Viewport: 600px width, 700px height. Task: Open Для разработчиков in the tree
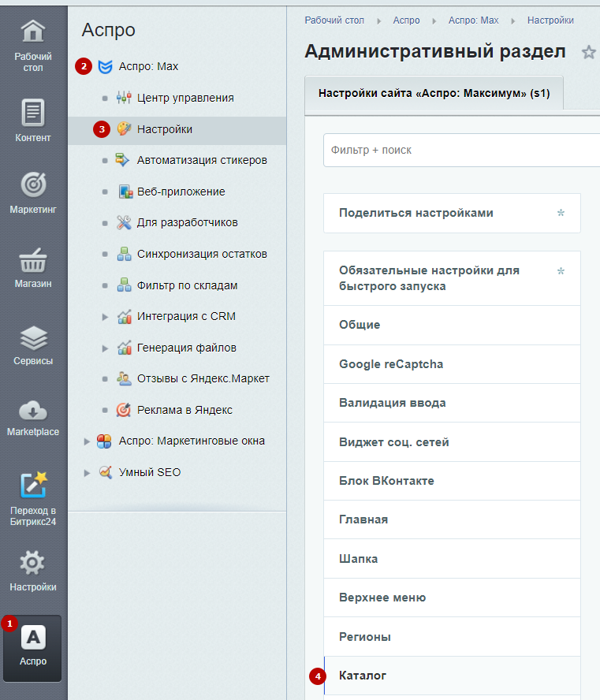point(187,222)
